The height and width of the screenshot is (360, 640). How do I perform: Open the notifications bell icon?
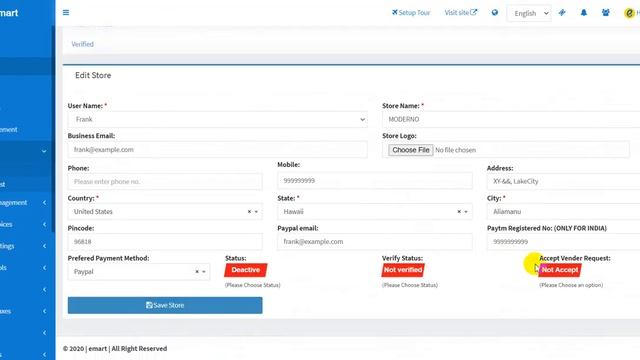[x=584, y=13]
